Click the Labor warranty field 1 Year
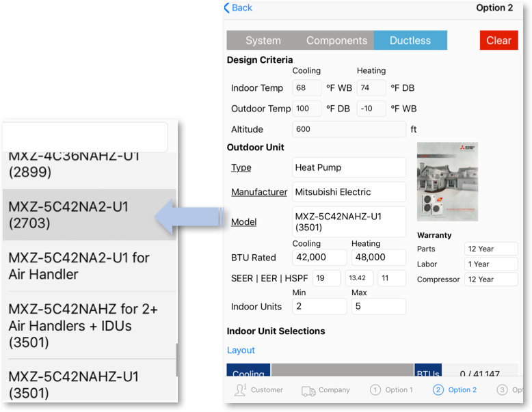Viewport: 532px width, 412px height. pos(491,264)
